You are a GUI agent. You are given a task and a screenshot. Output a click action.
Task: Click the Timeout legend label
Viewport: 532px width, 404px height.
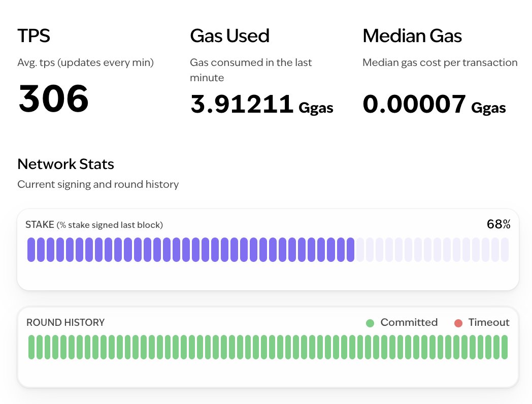[489, 322]
